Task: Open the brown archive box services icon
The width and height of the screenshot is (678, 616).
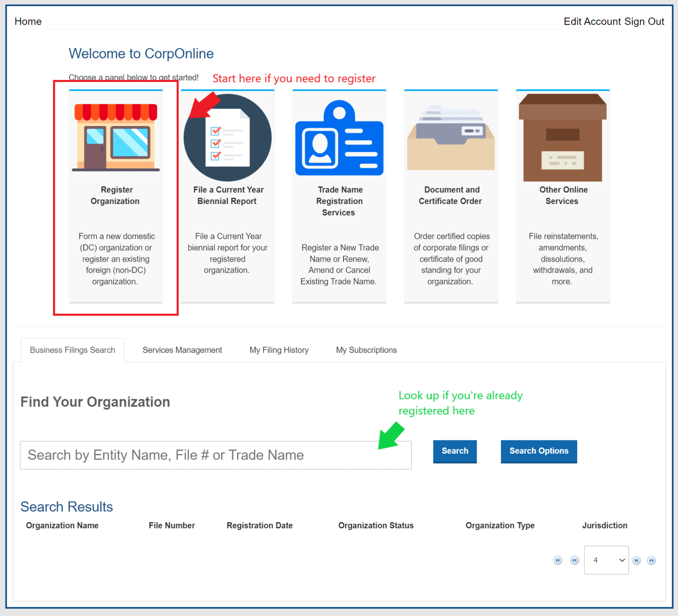Action: (x=563, y=137)
